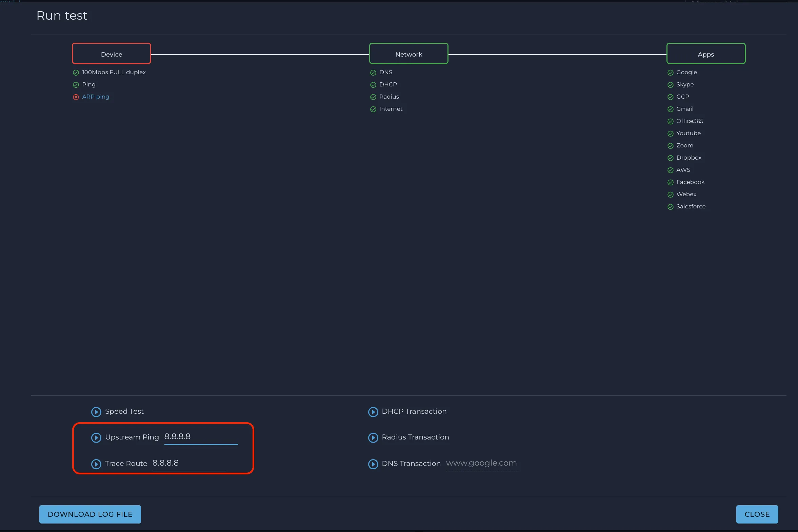Click the 100Mbps FULL duplex text

point(114,72)
